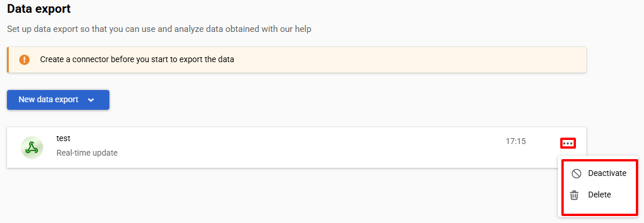
Task: Click the word Deactivate text label
Action: [607, 174]
